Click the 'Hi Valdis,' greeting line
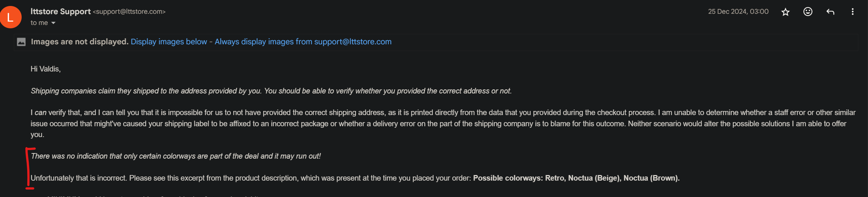Viewport: 868px width, 197px height. (46, 69)
